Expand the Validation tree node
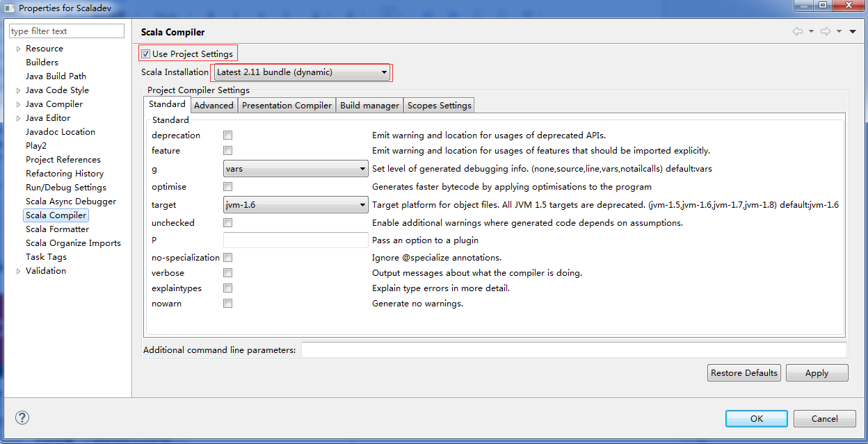The height and width of the screenshot is (444, 868). tap(18, 271)
